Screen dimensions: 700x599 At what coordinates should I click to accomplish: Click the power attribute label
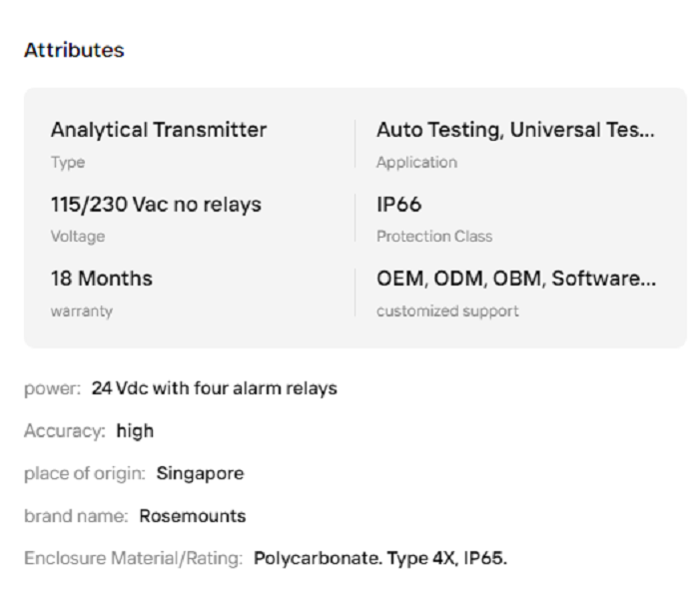click(52, 388)
